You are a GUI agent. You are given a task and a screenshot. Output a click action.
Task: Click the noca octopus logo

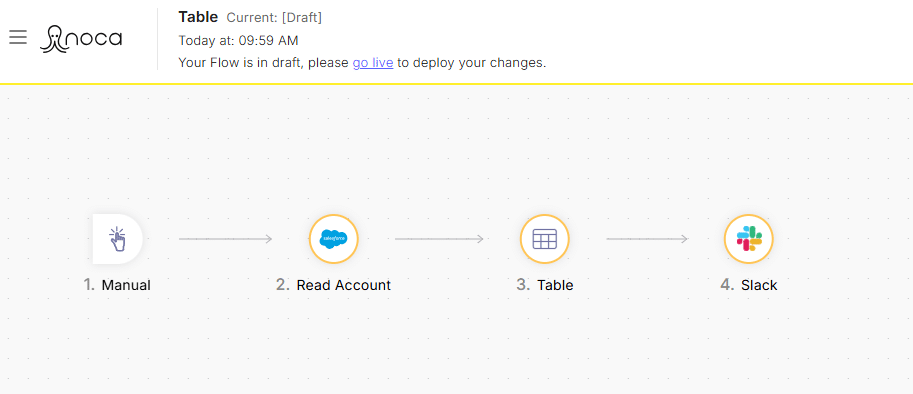pyautogui.click(x=81, y=40)
